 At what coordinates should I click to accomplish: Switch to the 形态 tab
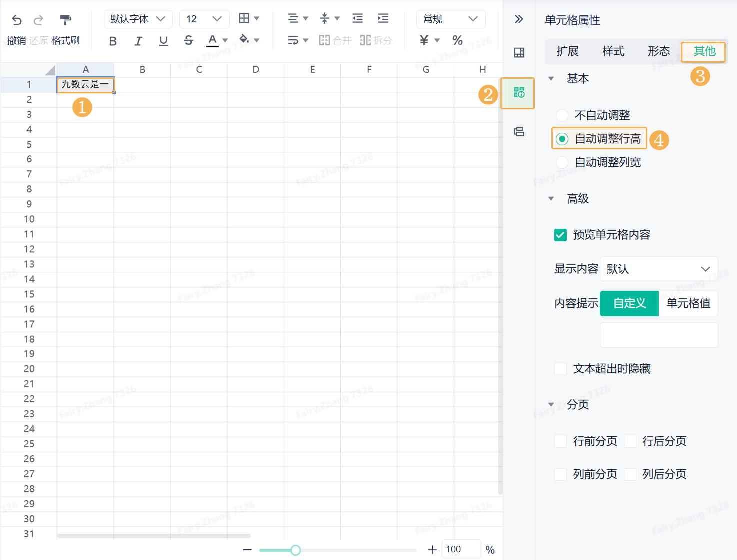point(659,51)
